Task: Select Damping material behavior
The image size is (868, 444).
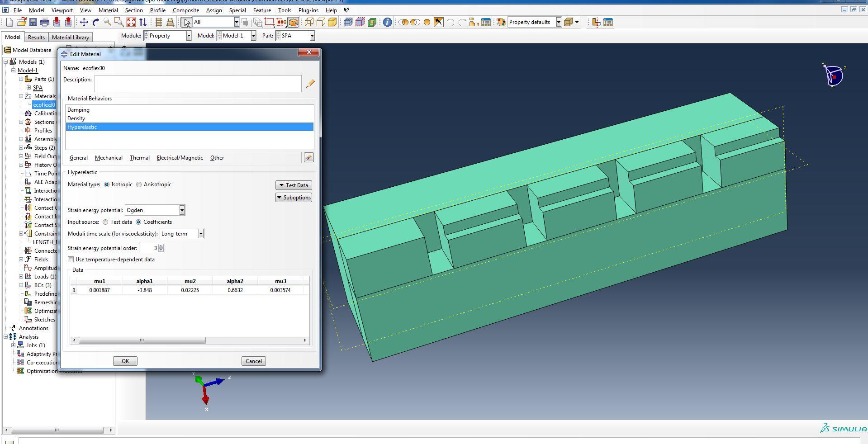Action: [x=190, y=110]
